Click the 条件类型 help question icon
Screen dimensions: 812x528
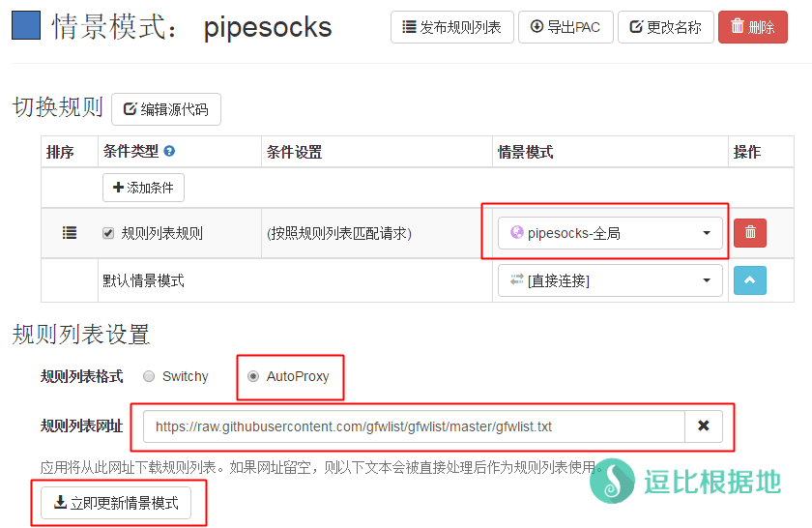169,151
